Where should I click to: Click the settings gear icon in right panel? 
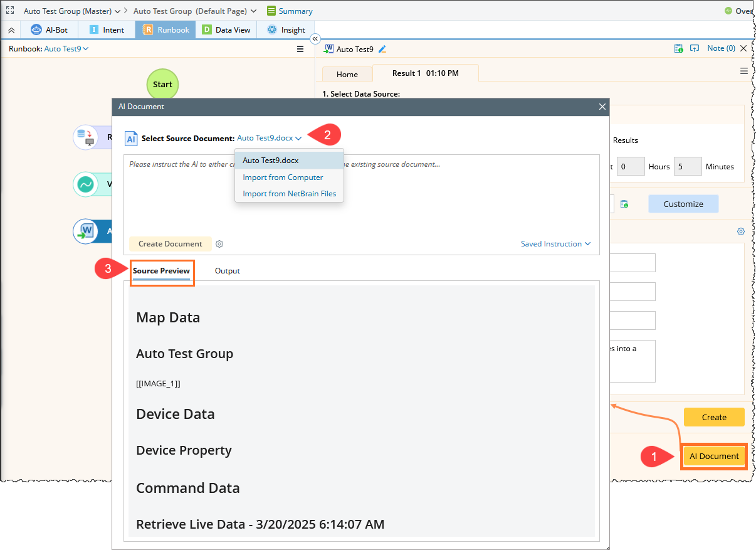740,231
